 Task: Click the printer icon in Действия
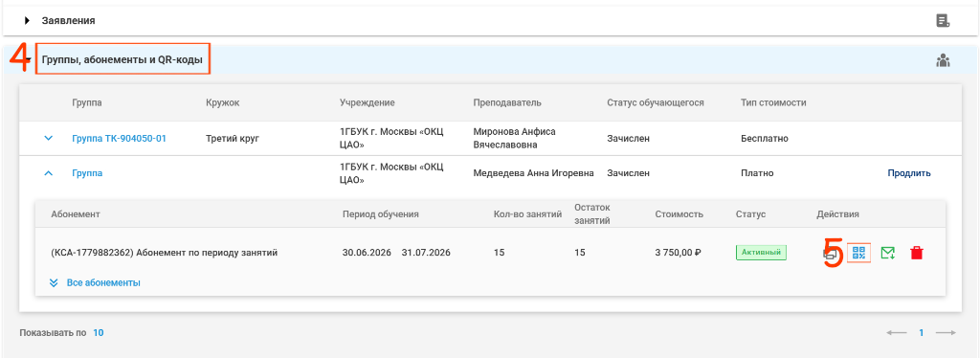830,254
